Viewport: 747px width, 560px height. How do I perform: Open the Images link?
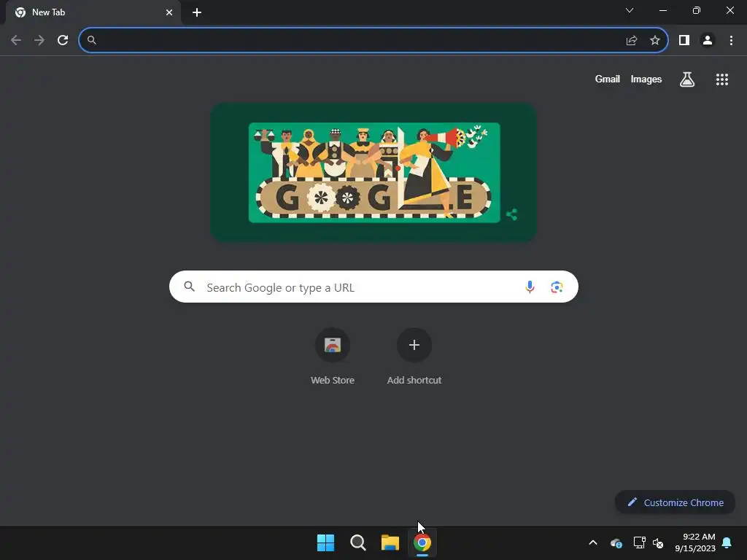(646, 79)
